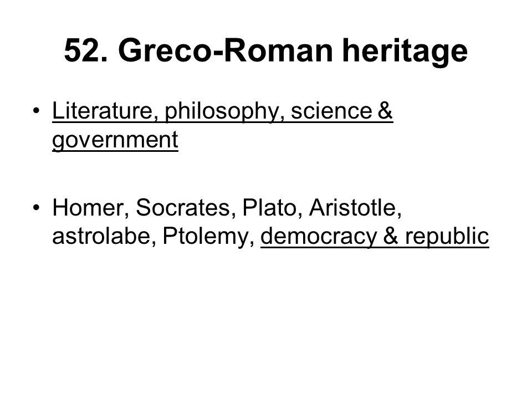Click the first bullet point marker

click(37, 111)
